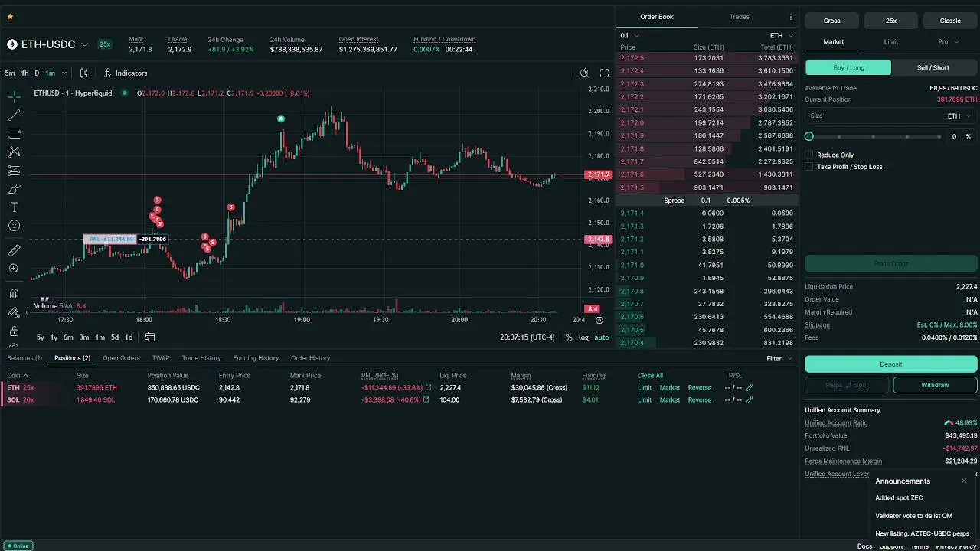980x551 pixels.
Task: Toggle the magnet mode icon
Action: pos(14,294)
